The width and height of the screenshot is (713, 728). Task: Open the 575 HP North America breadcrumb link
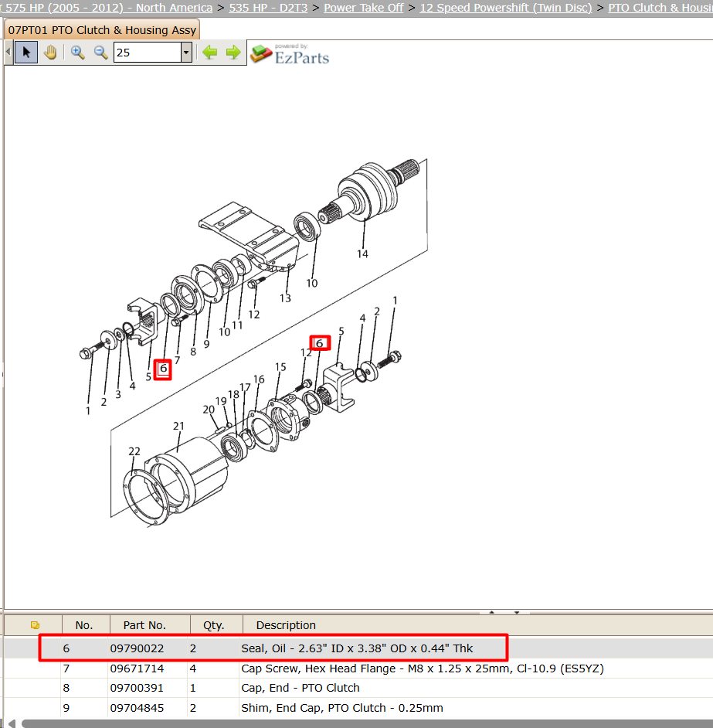coord(107,8)
